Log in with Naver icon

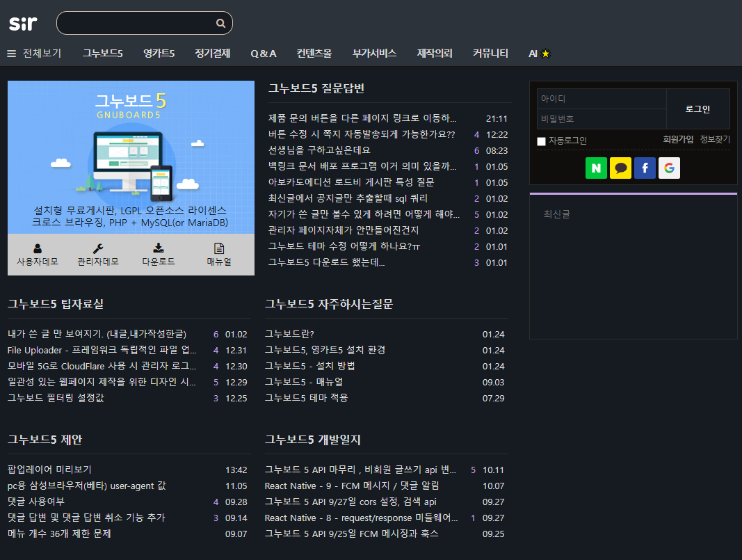pyautogui.click(x=596, y=168)
